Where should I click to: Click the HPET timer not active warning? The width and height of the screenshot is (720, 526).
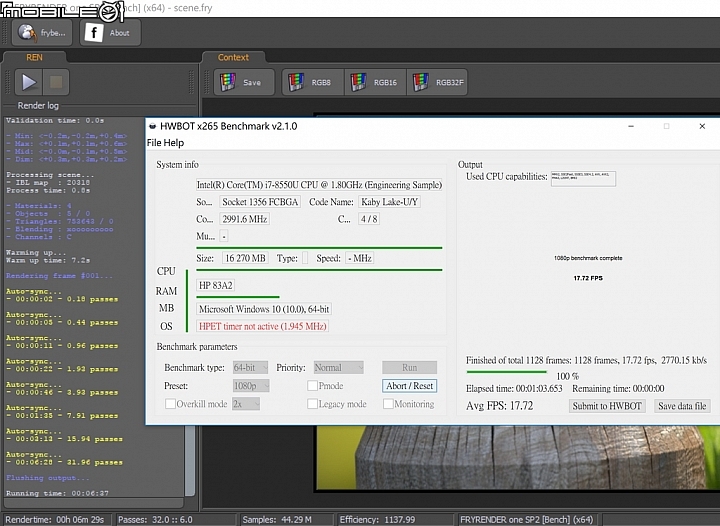[x=263, y=326]
